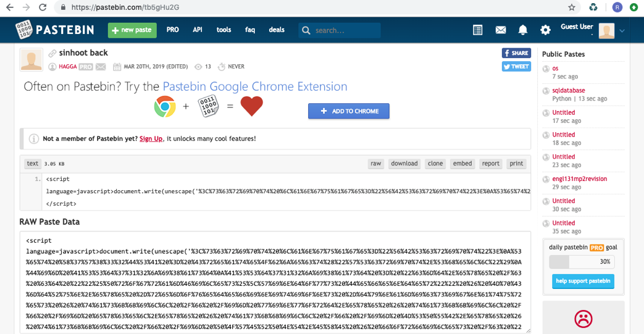Go back with the browser back arrow
The image size is (644, 334).
point(10,7)
